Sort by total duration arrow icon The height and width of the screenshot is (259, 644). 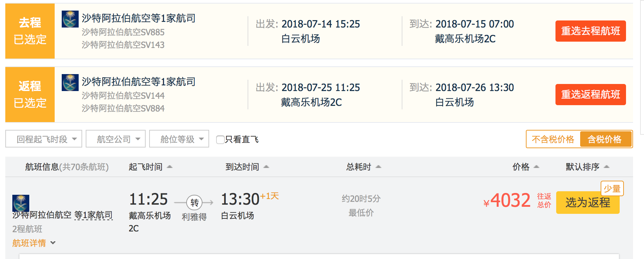[x=378, y=167]
